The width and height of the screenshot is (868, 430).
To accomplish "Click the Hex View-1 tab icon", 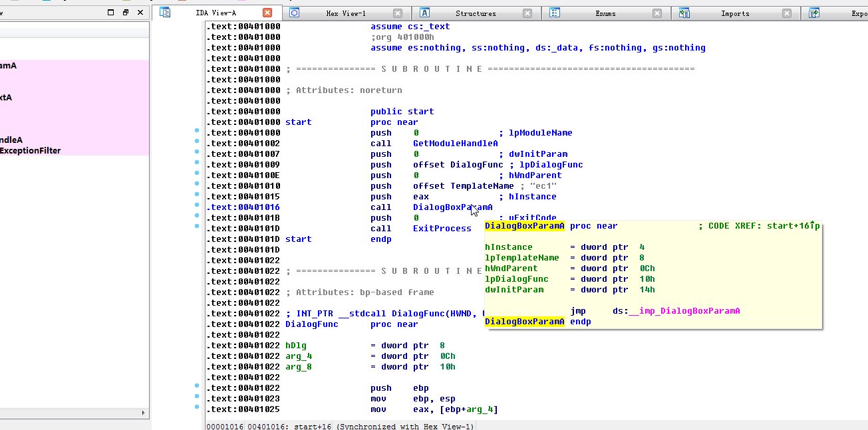I will click(294, 13).
